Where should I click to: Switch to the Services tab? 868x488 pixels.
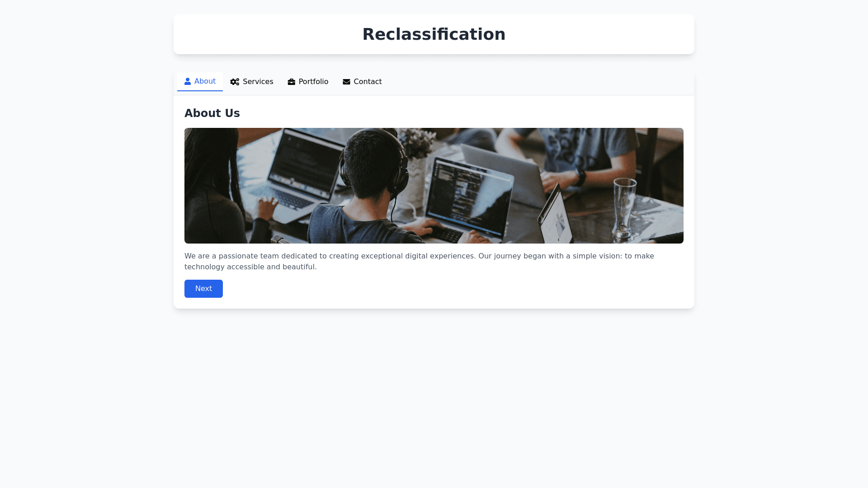point(252,82)
